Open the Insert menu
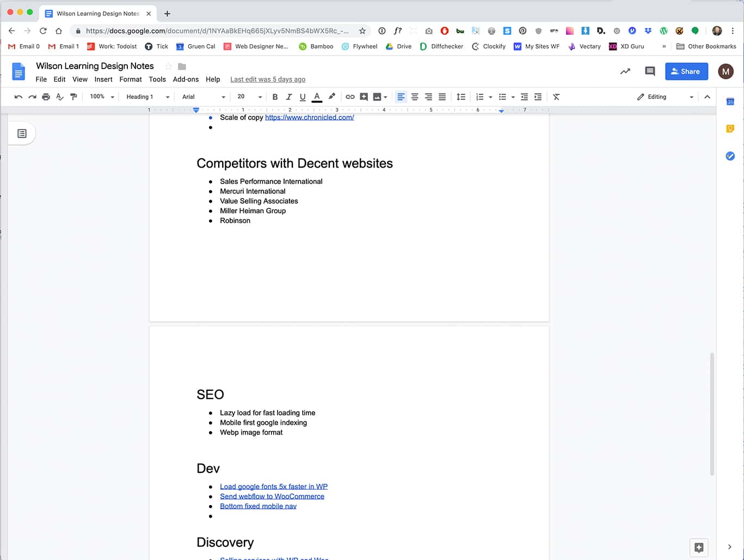Image resolution: width=744 pixels, height=560 pixels. tap(103, 79)
